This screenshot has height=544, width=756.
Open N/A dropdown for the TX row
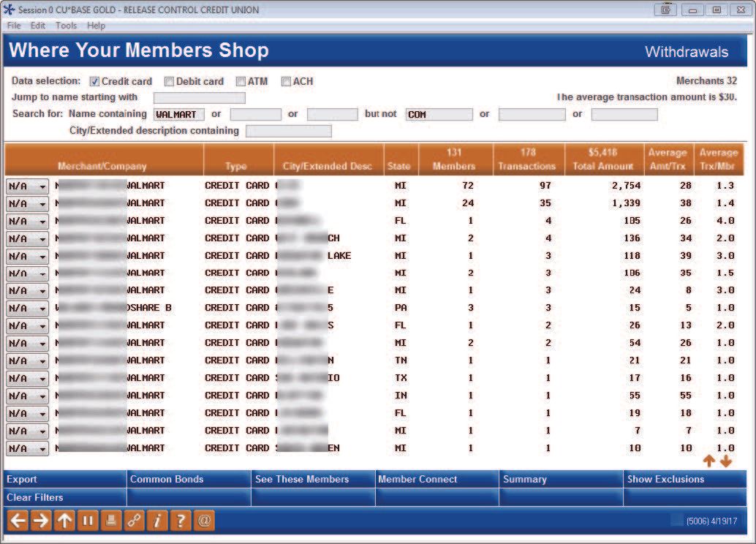28,378
